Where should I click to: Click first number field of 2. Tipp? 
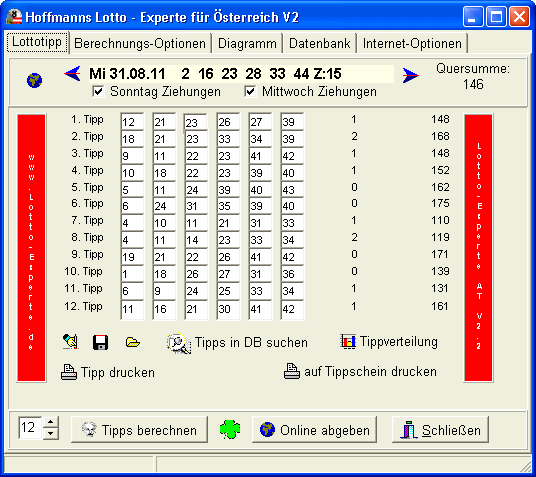click(x=132, y=139)
